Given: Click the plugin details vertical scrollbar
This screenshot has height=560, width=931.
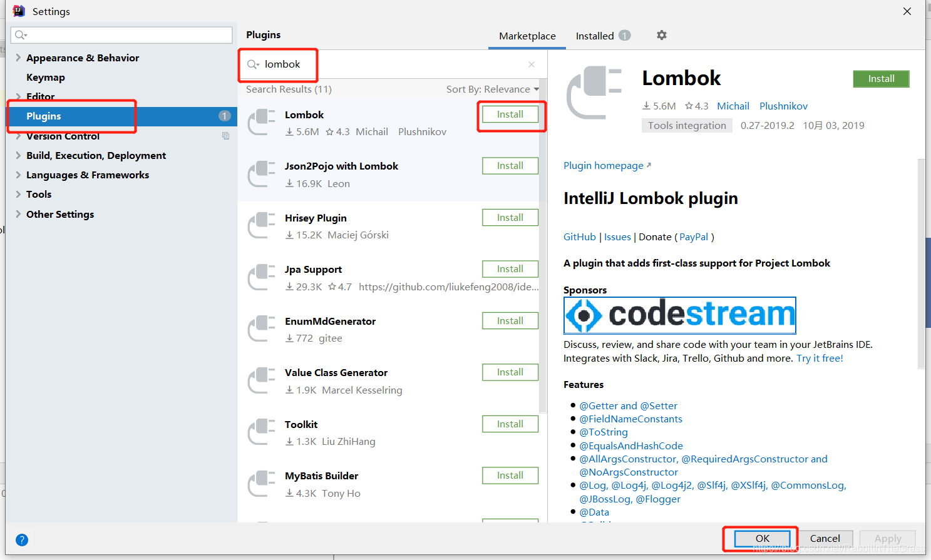Looking at the screenshot, I should pyautogui.click(x=921, y=263).
